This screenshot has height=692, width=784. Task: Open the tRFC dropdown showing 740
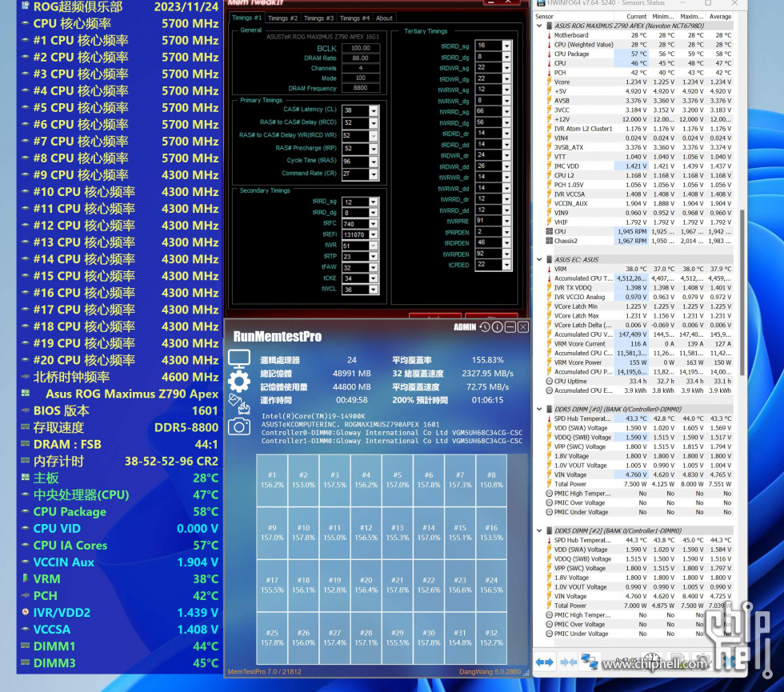tap(374, 224)
